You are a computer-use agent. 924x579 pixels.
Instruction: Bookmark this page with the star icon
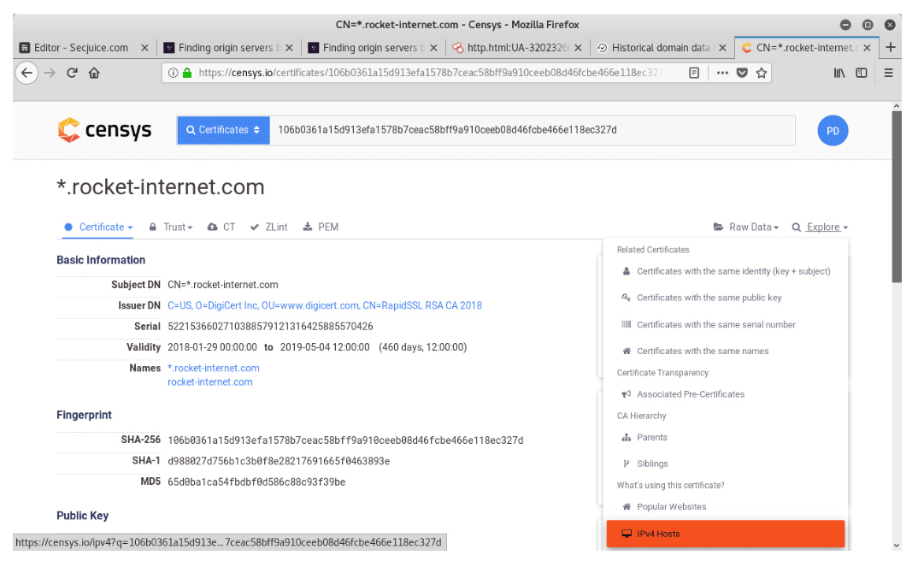tap(762, 73)
